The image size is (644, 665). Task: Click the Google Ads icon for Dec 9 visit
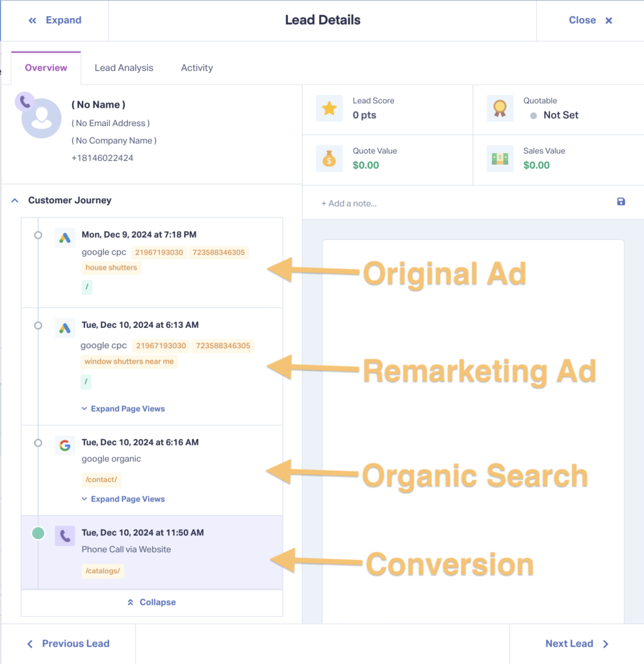point(64,238)
